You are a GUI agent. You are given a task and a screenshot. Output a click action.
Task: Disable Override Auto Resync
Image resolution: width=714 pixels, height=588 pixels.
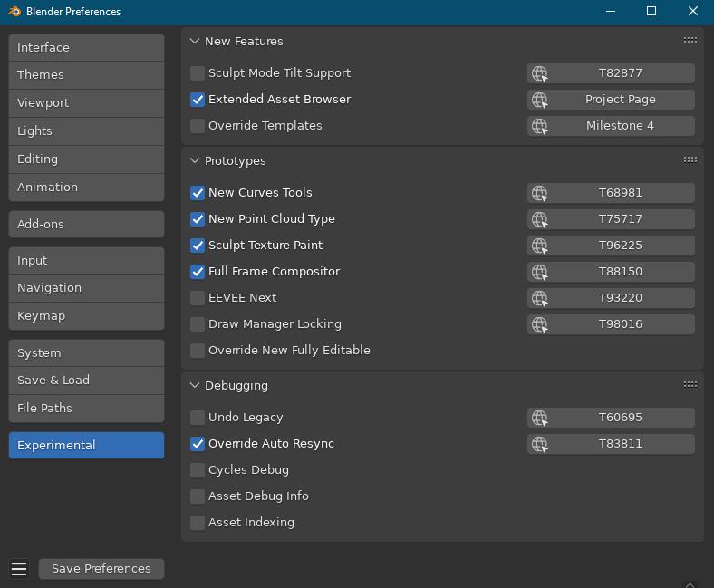198,444
